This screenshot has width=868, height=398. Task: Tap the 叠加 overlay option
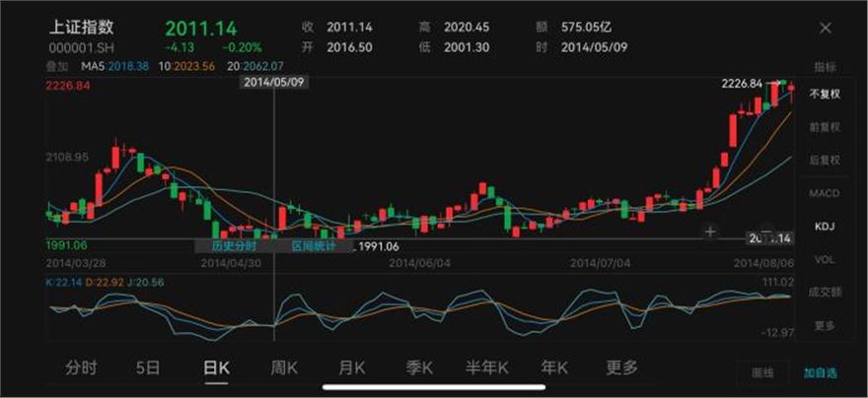pyautogui.click(x=57, y=67)
